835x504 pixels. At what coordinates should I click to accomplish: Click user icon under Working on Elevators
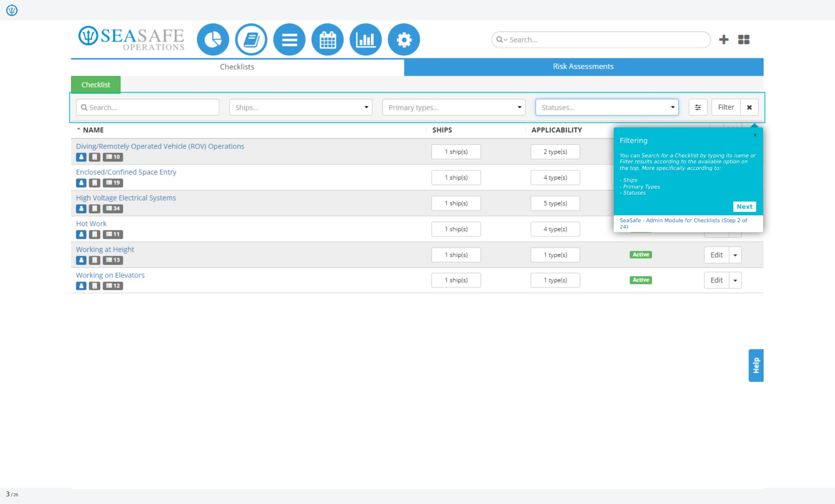pos(81,286)
